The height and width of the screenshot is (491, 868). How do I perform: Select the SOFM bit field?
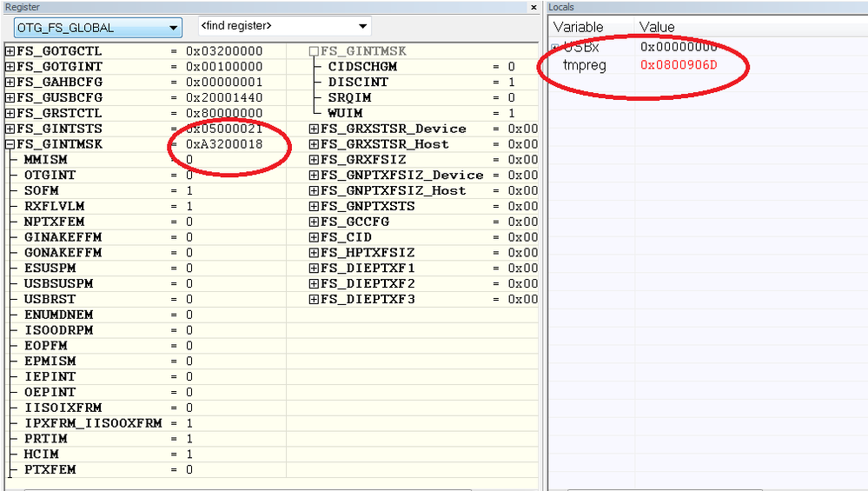pyautogui.click(x=42, y=190)
